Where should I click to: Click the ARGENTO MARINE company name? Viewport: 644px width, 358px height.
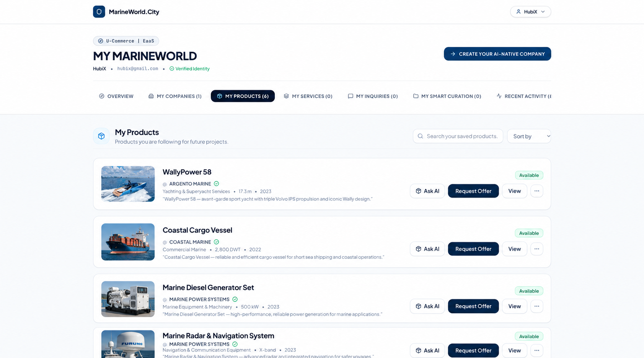tap(190, 184)
